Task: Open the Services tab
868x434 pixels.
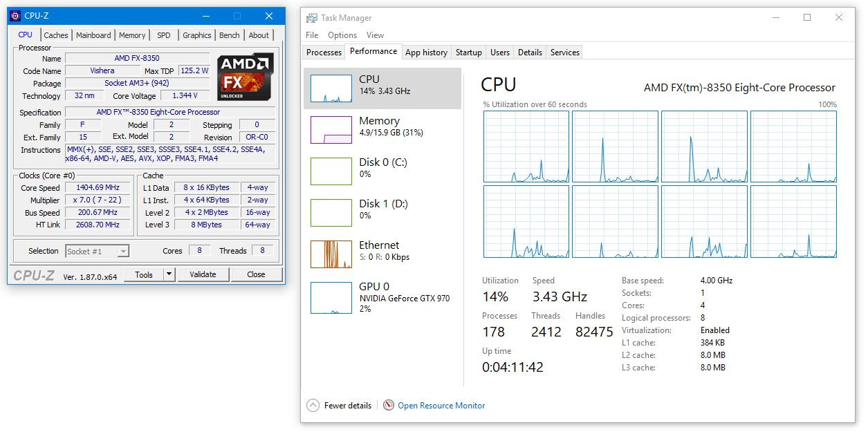Action: pyautogui.click(x=565, y=53)
